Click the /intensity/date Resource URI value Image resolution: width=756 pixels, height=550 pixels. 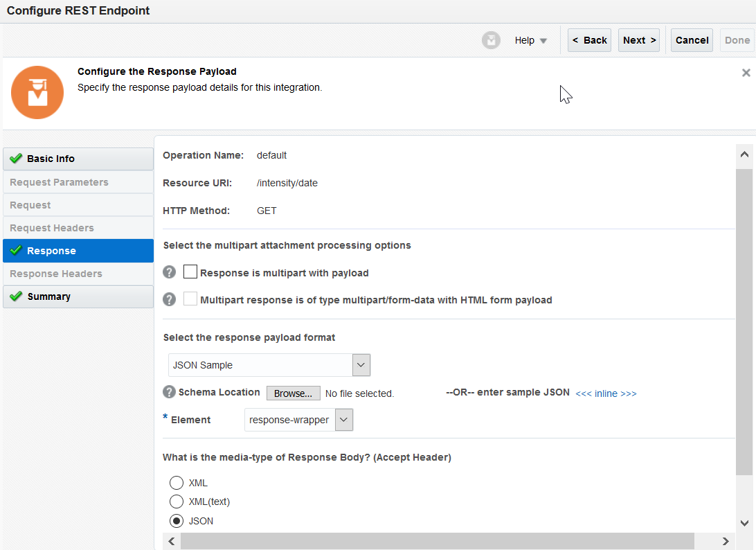click(x=287, y=183)
